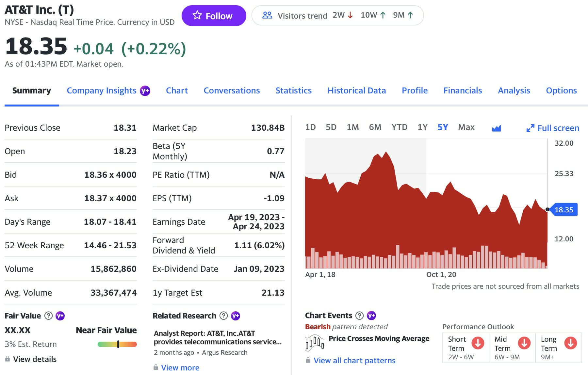Click the Chart Events question mark icon
The height and width of the screenshot is (375, 588).
360,315
